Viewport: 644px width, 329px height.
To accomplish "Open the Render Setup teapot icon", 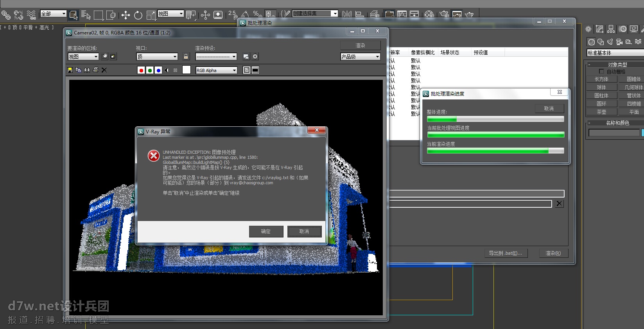I will point(444,14).
